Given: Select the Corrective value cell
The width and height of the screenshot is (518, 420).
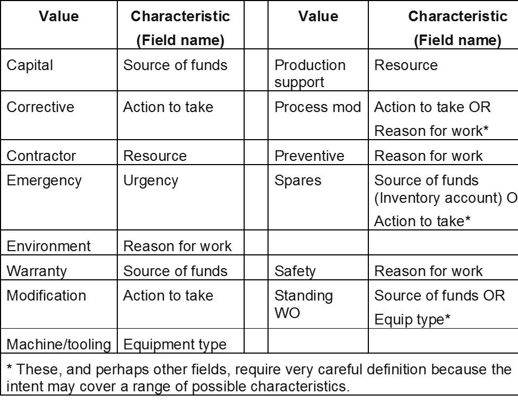Looking at the screenshot, I should pos(59,115).
